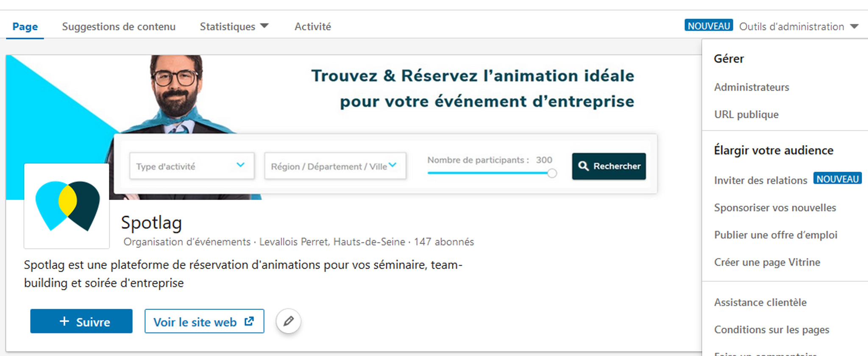Select the Page tab
Screen dimensions: 868x356
[x=25, y=27]
